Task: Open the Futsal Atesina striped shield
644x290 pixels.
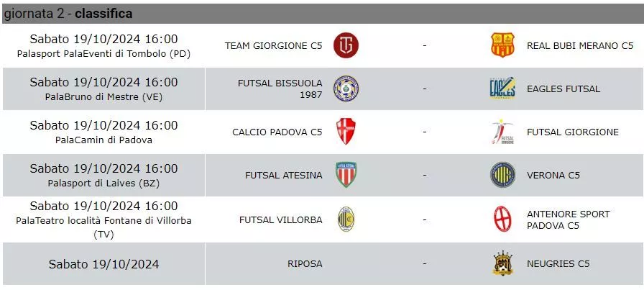Action: (346, 175)
